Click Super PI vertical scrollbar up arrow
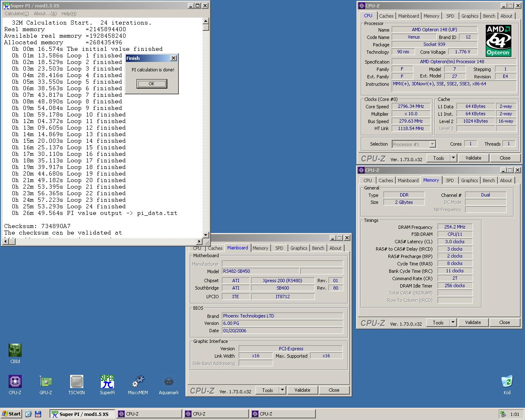 click(x=206, y=21)
